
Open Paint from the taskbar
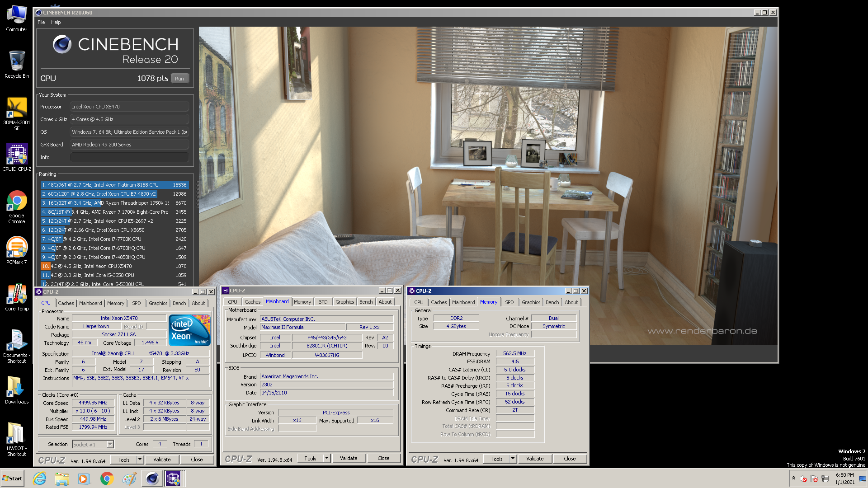129,479
